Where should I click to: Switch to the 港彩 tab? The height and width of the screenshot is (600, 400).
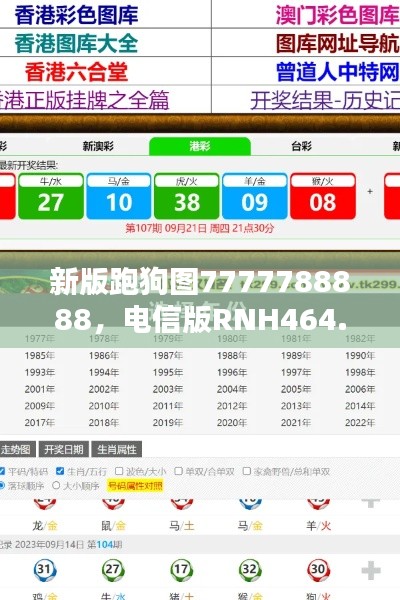[200, 146]
